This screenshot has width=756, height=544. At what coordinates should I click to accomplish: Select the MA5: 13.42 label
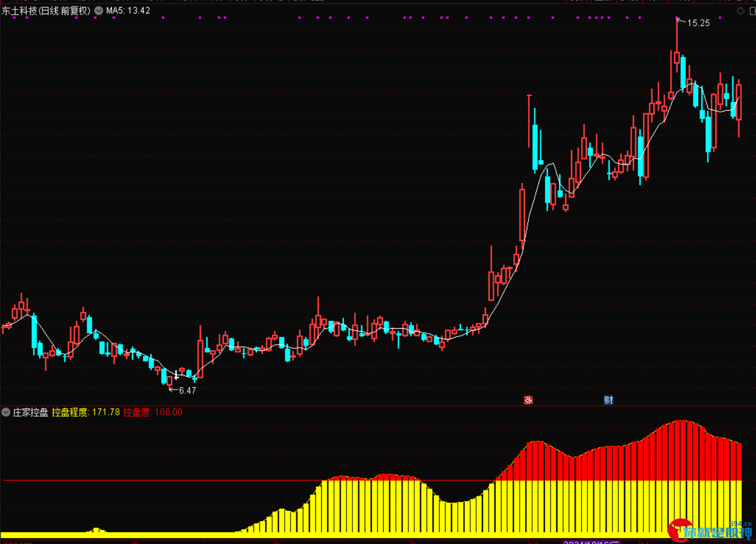(128, 11)
